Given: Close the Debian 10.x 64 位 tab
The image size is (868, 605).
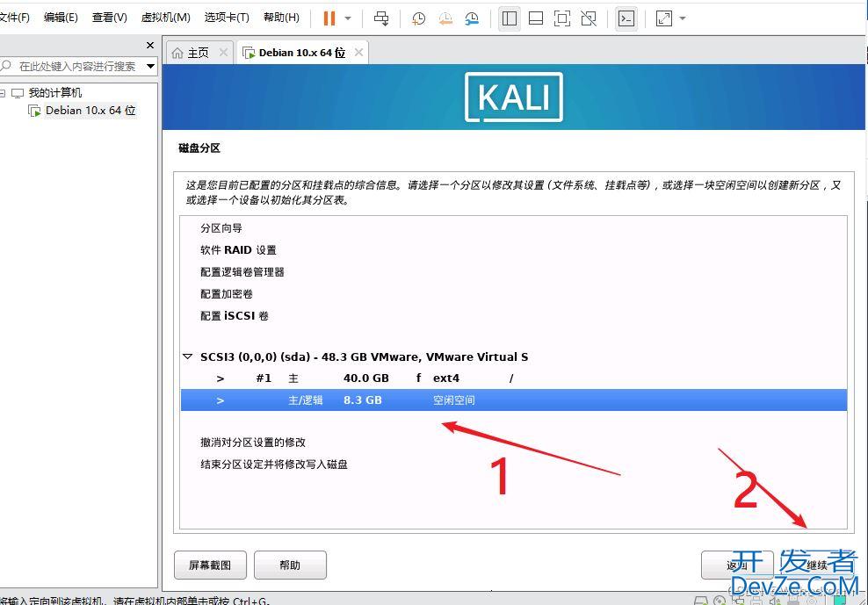Looking at the screenshot, I should pyautogui.click(x=358, y=52).
